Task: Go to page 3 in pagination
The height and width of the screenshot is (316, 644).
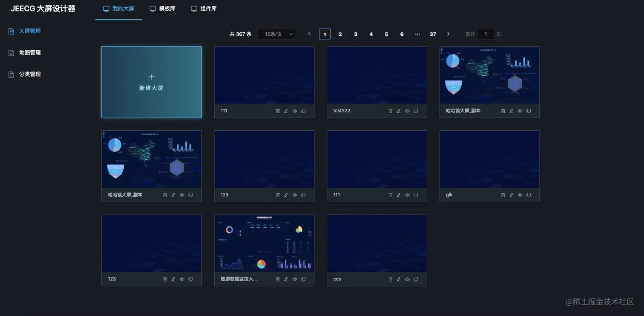Action: point(356,34)
